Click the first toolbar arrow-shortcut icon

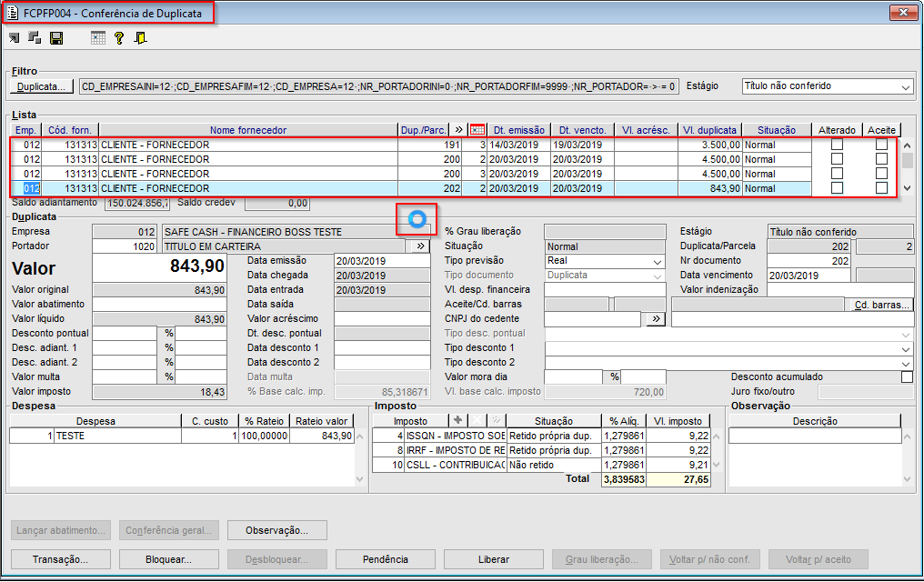coord(15,38)
